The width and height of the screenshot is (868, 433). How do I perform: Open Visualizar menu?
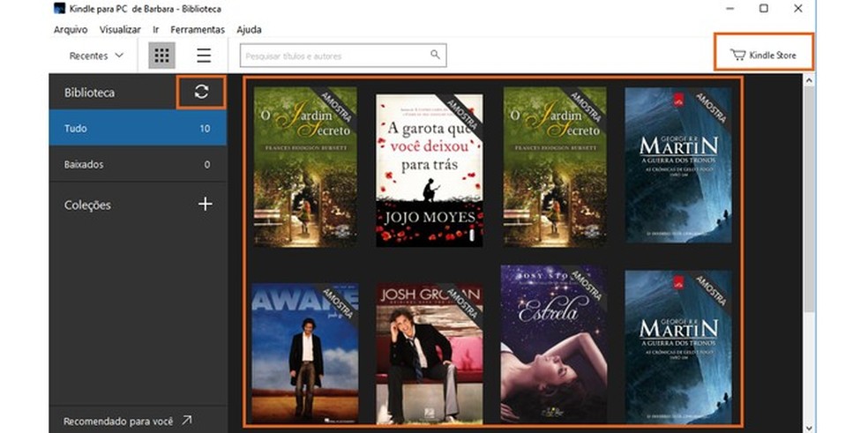click(x=120, y=30)
